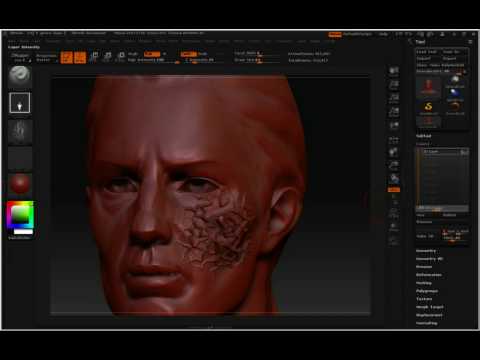480x360 pixels.
Task: Toggle the orange Menus button
Action: click(335, 34)
